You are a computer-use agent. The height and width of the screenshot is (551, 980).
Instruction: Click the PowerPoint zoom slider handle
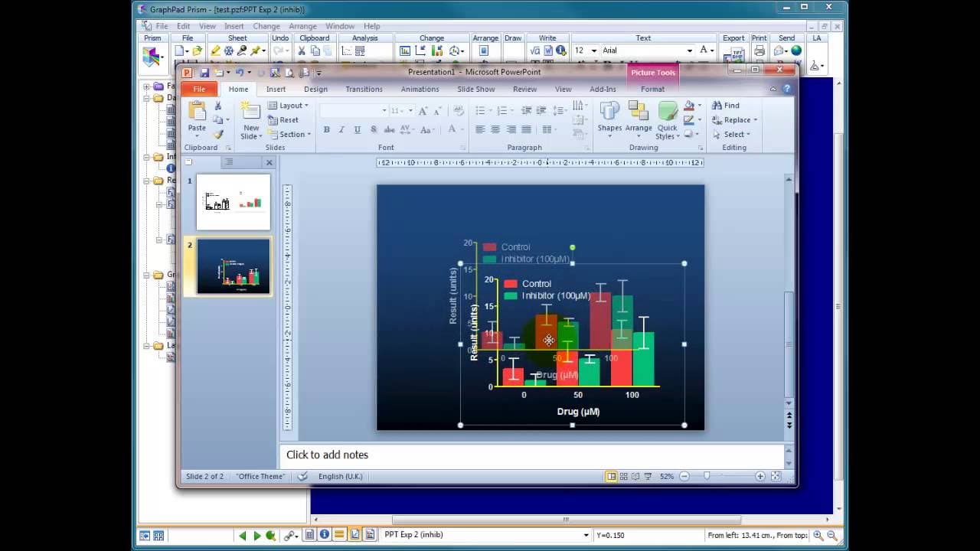tap(707, 476)
